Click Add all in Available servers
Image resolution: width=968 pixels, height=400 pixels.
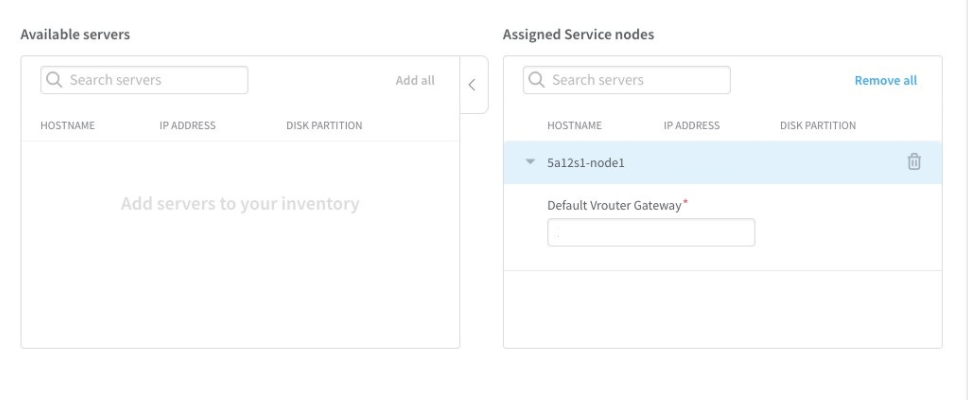(415, 81)
